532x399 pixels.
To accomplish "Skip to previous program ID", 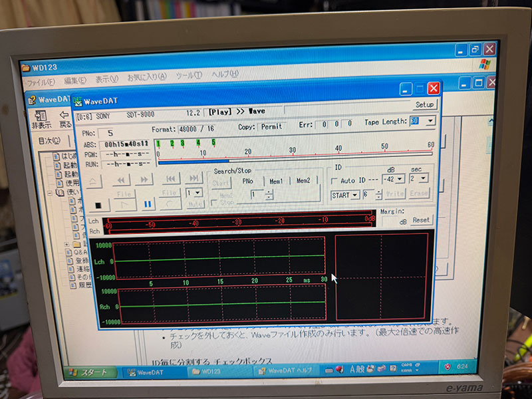I will click(x=171, y=178).
